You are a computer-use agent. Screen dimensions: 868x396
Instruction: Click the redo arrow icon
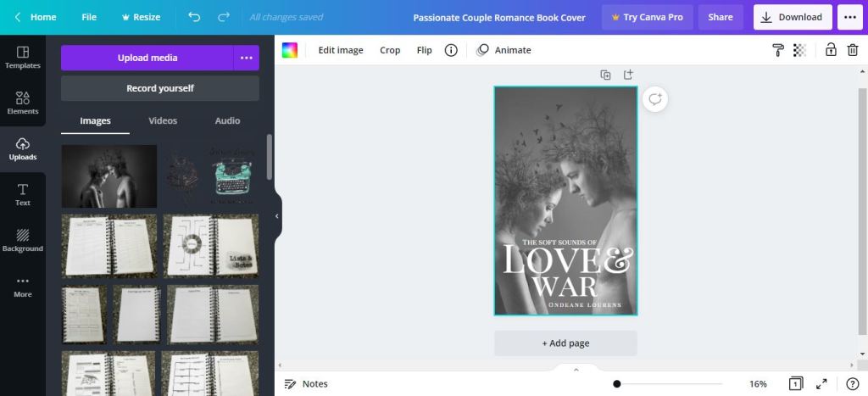(x=223, y=17)
